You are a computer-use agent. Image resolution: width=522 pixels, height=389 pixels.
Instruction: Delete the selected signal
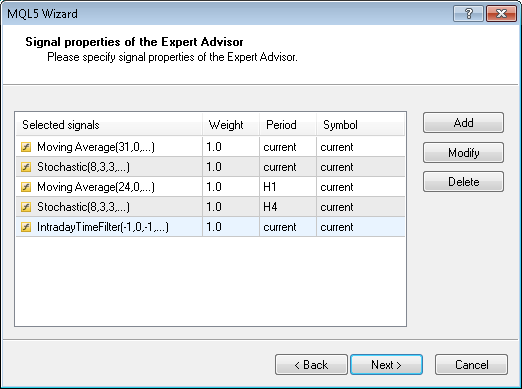(x=463, y=182)
